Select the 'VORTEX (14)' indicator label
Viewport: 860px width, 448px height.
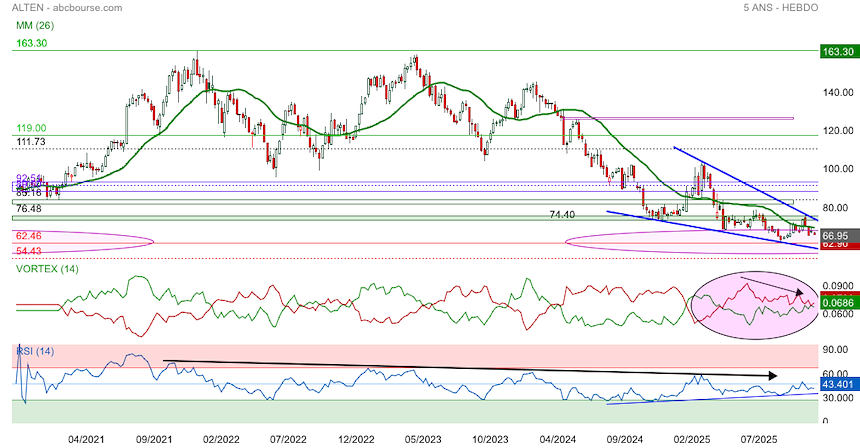point(47,269)
